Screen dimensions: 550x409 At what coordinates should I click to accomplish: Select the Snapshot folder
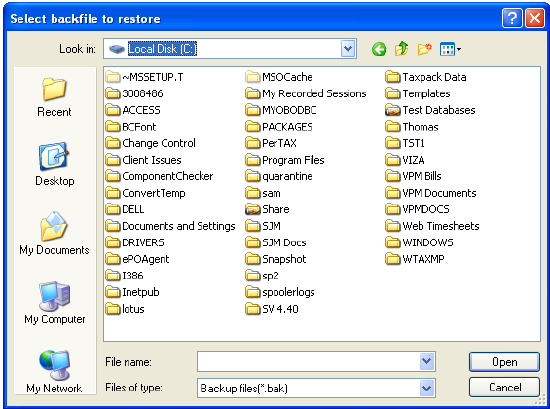coord(276,259)
